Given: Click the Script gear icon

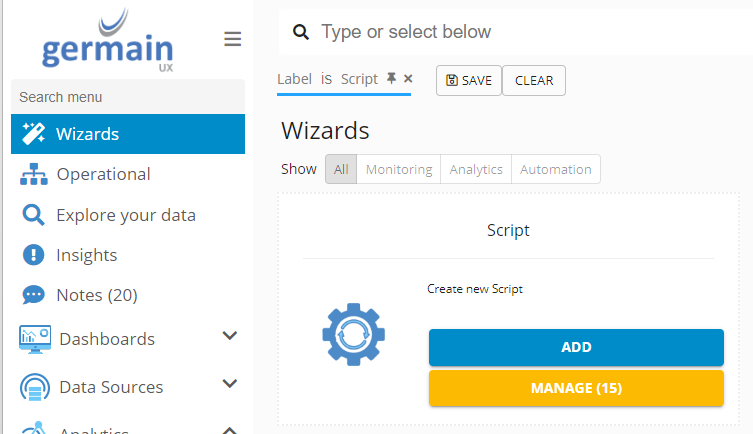Looking at the screenshot, I should pyautogui.click(x=353, y=333).
